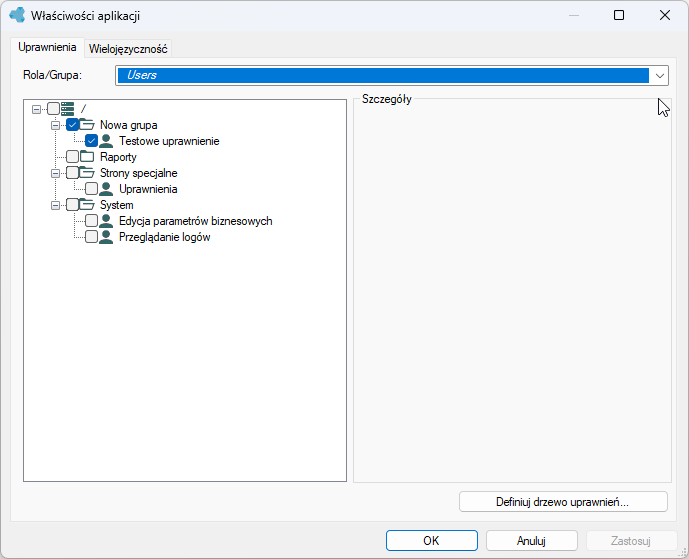Screen dimensions: 689x559
Task: Maximize the Właściwości aplikacji window
Action: [619, 15]
